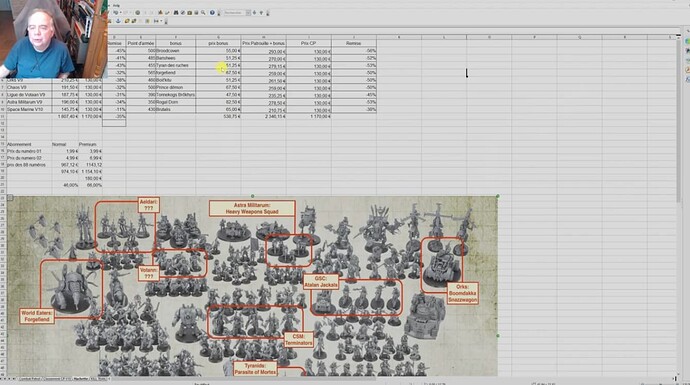Open the alignment icon's dropdown arrow
The image size is (690, 385).
(x=161, y=21)
